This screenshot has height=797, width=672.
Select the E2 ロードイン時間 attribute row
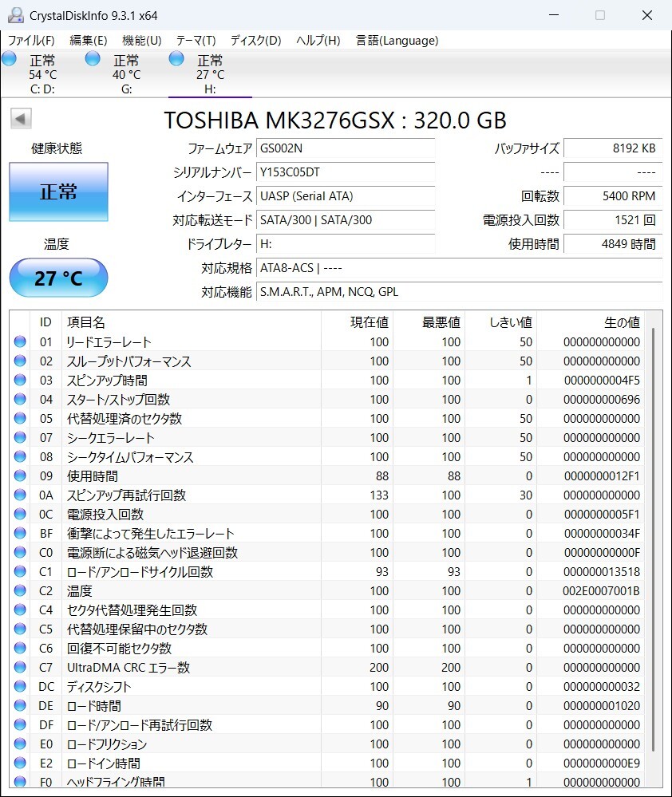pos(327,763)
